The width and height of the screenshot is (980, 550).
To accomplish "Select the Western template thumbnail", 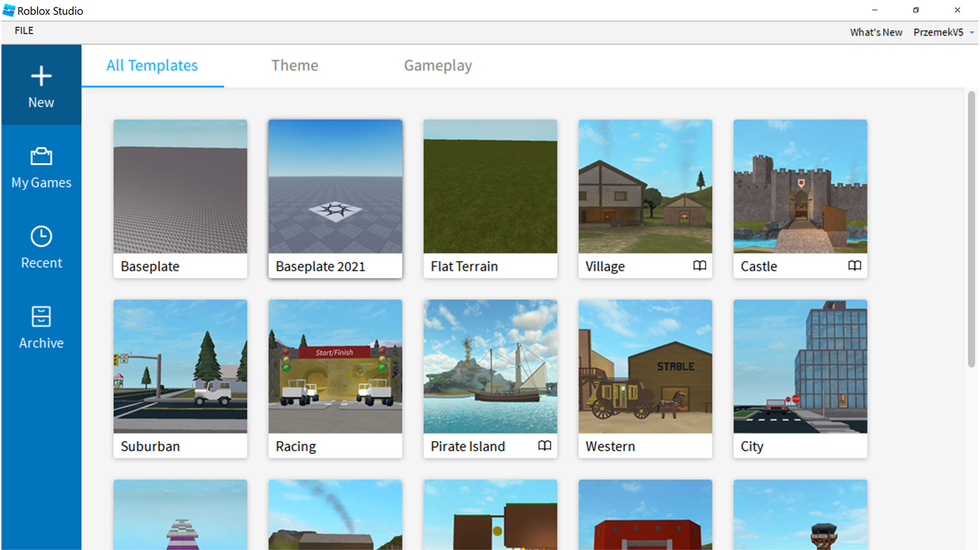I will pyautogui.click(x=645, y=366).
